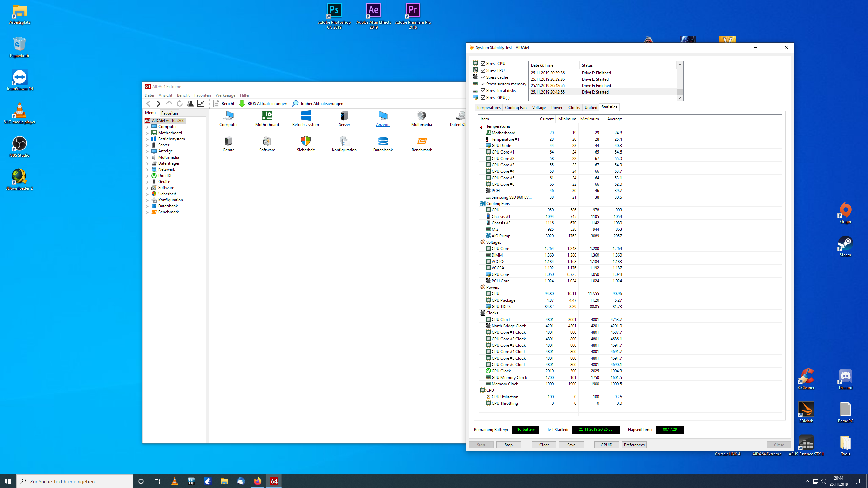Screen dimensions: 868x488
Task: Click the Windows search box
Action: click(75, 481)
